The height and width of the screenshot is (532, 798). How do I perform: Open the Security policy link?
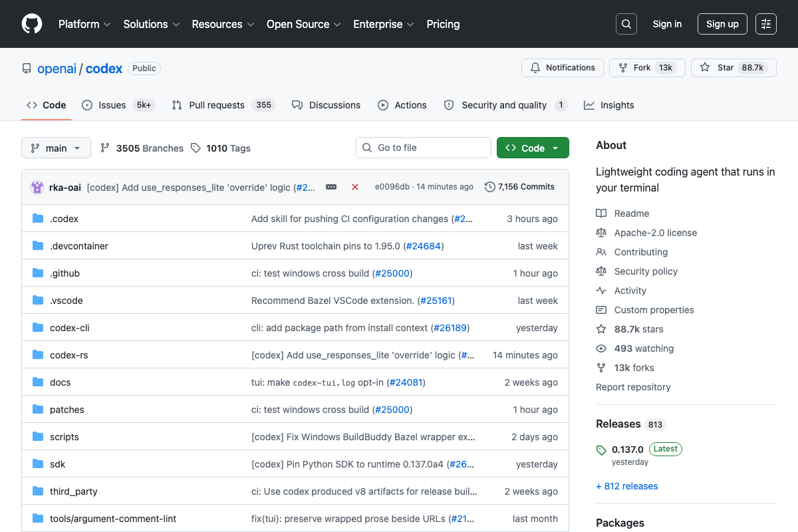[636, 271]
